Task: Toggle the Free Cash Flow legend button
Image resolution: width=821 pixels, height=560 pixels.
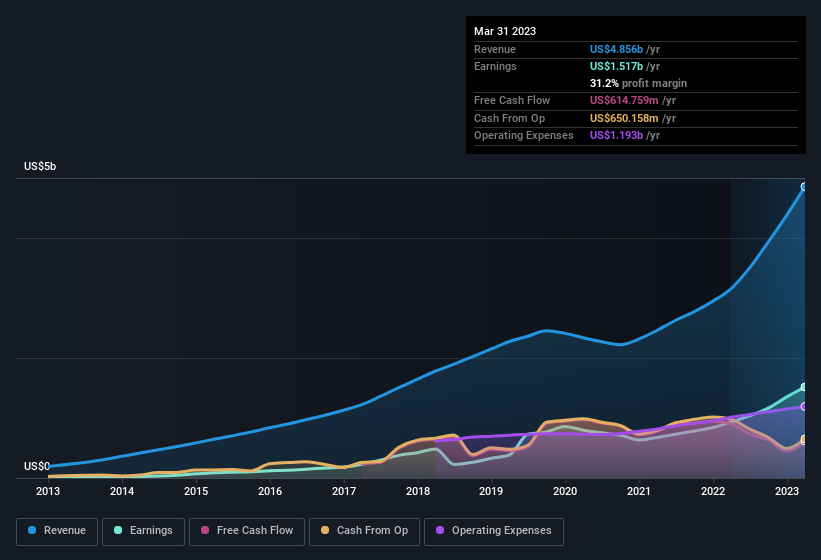Action: click(247, 531)
